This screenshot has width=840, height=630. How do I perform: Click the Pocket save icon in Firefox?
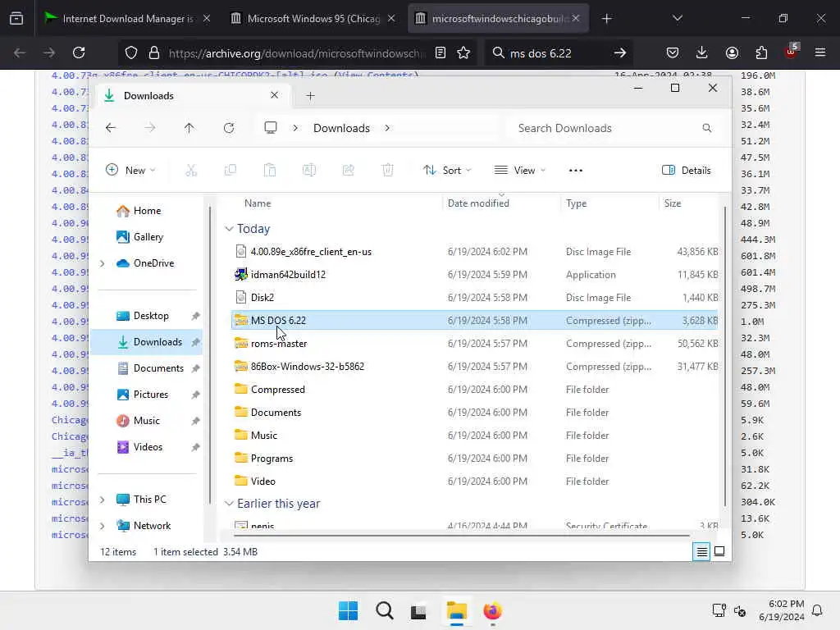[x=673, y=52]
